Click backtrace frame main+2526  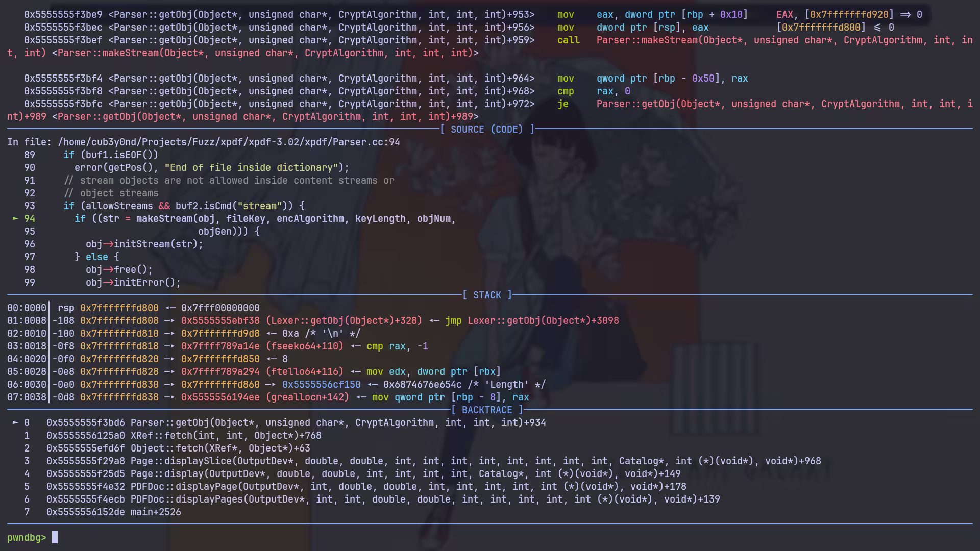pos(156,512)
